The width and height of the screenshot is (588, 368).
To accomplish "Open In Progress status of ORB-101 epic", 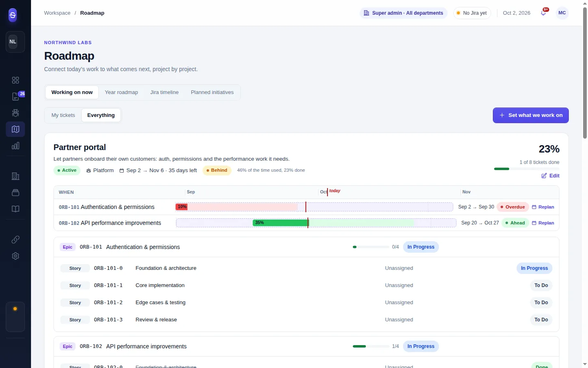I will (x=421, y=247).
